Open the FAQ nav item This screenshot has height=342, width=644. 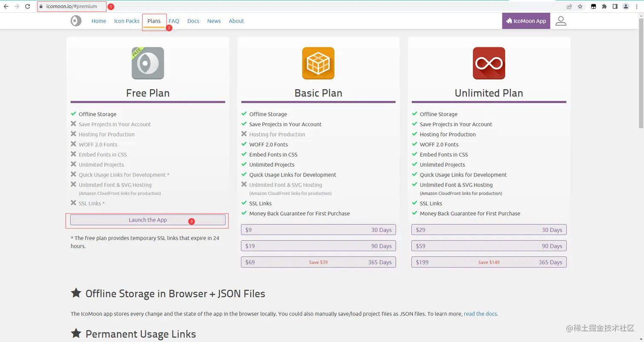pos(174,21)
